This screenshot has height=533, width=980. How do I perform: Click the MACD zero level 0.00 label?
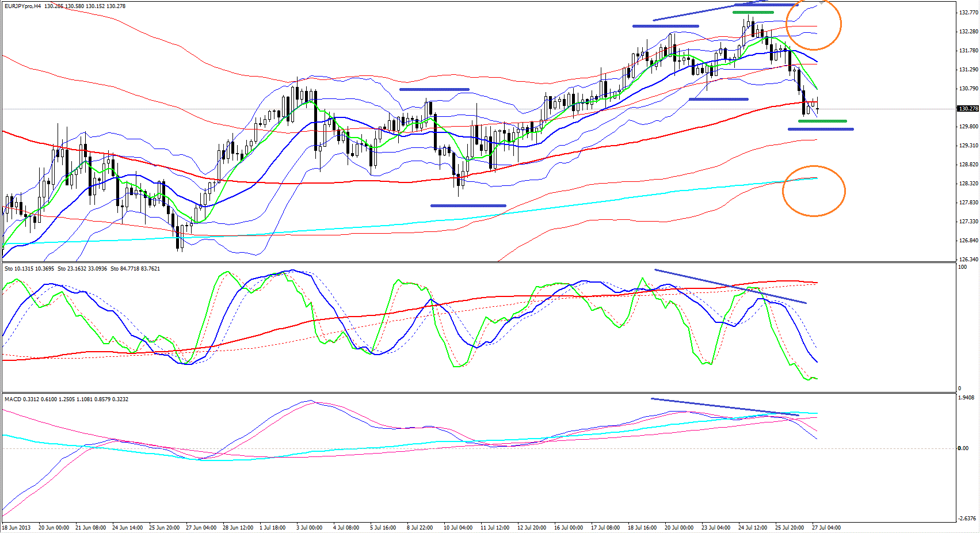[963, 448]
